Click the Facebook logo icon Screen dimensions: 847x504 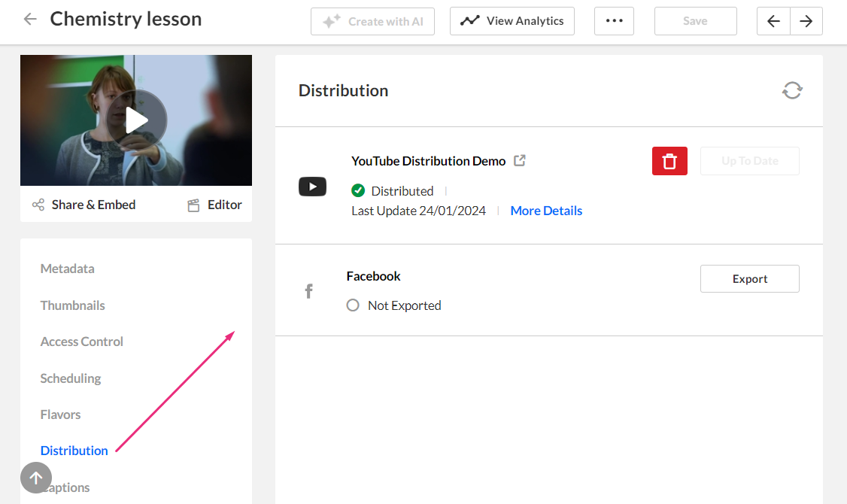point(308,292)
